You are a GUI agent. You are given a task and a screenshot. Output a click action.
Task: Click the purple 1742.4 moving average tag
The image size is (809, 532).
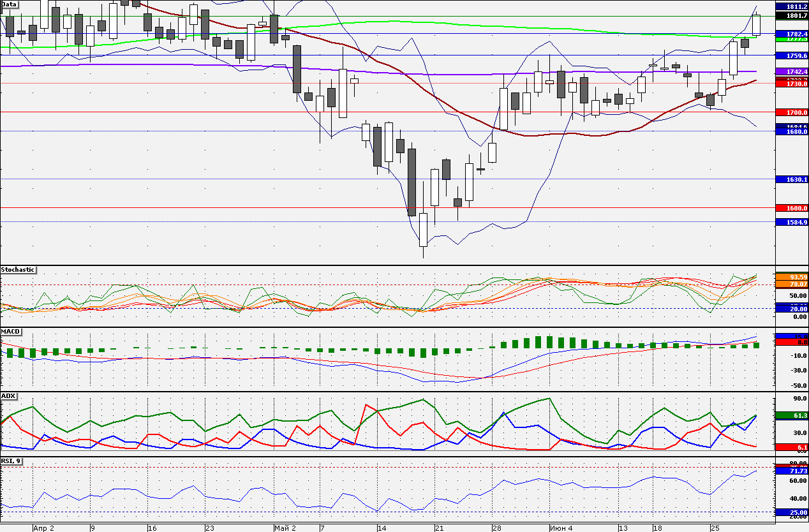tap(792, 72)
